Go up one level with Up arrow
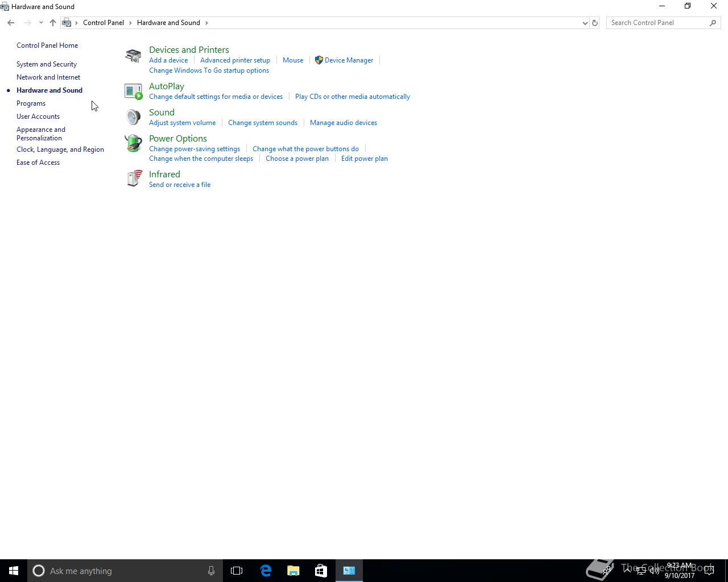Image resolution: width=728 pixels, height=582 pixels. (x=53, y=23)
